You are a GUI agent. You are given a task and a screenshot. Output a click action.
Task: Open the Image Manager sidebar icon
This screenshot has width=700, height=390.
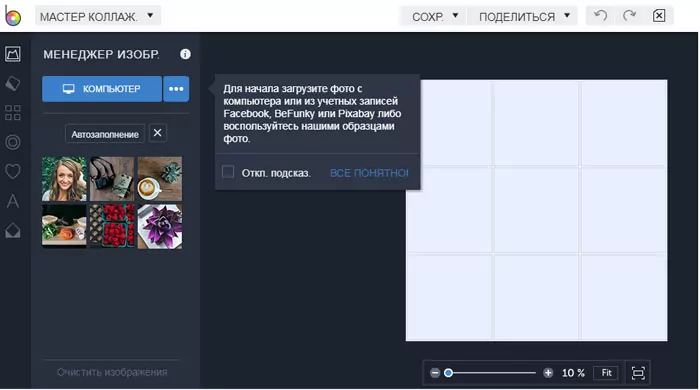(x=13, y=54)
